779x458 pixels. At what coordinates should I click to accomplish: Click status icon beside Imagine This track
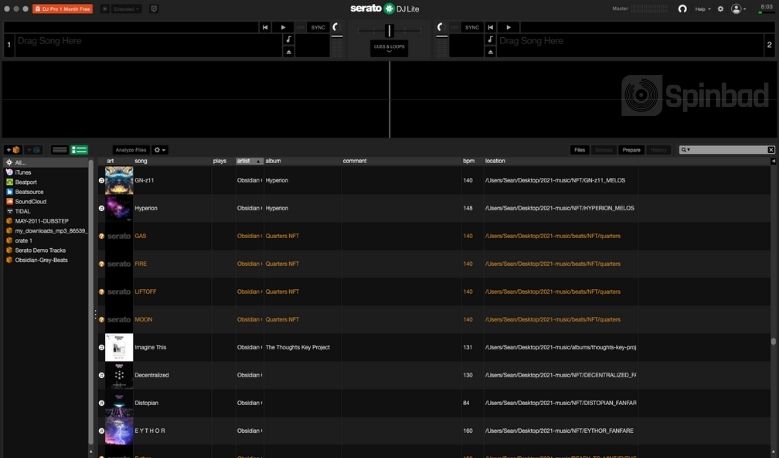(101, 347)
